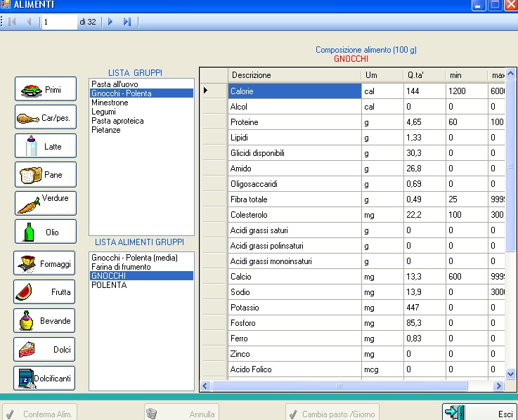Select the Acidi grassi monoinsaturi cell

294,261
